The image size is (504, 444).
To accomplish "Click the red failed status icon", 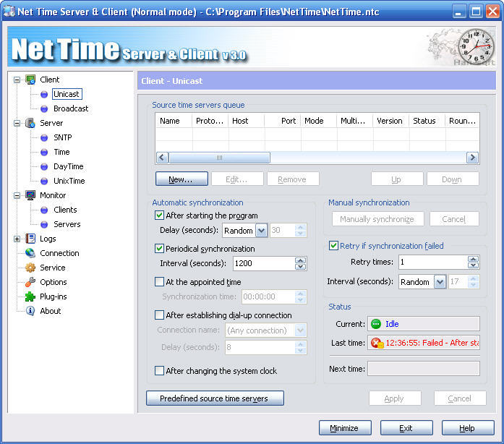I will [377, 343].
